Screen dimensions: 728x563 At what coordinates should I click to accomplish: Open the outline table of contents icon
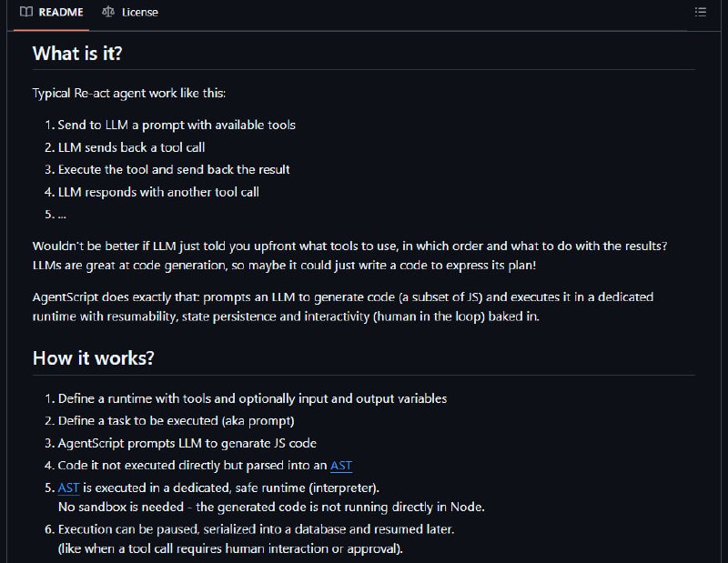(x=700, y=12)
